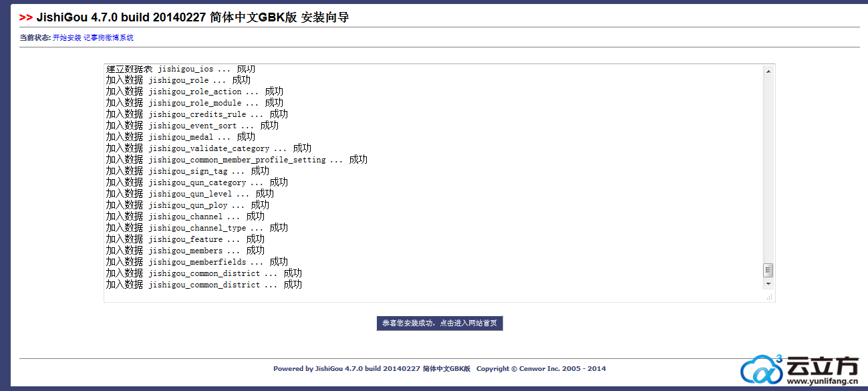Click the jishigou_channel log line

(x=185, y=217)
